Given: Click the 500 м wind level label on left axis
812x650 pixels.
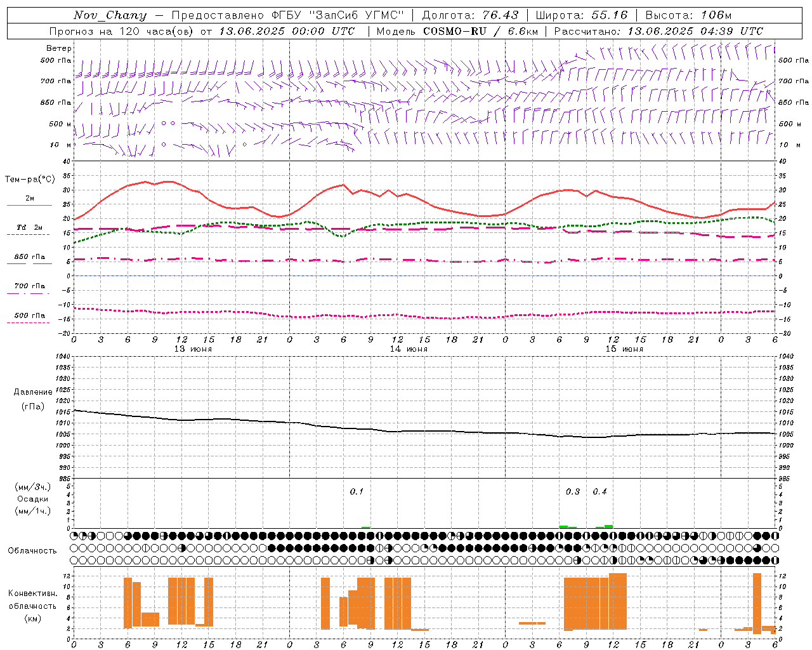Looking at the screenshot, I should coord(60,124).
